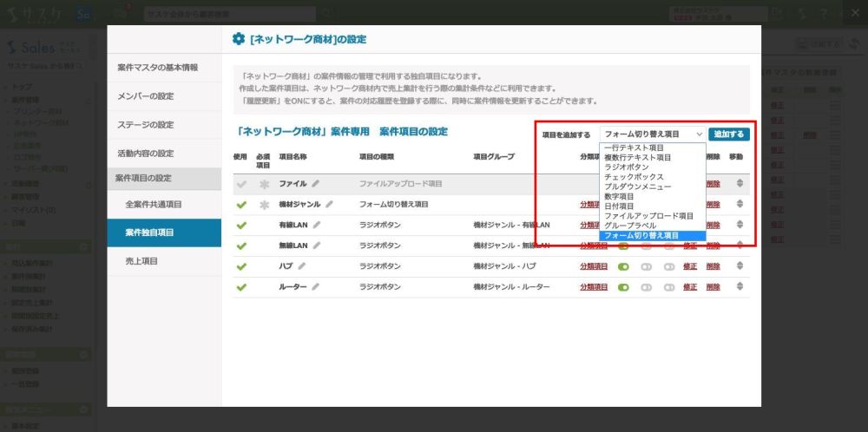
Task: Enable the gray switch beside 修正 in ルーター row
Action: tap(669, 288)
